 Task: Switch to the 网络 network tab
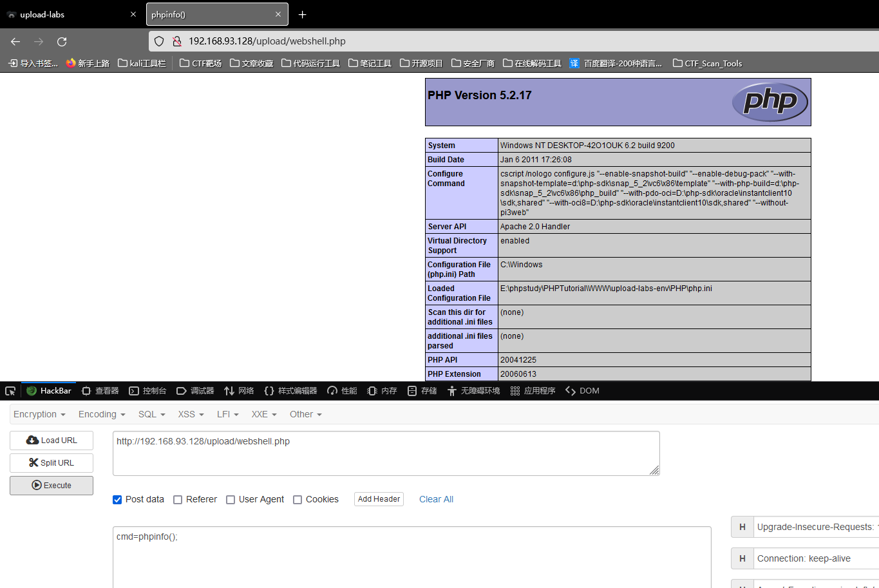tap(239, 391)
